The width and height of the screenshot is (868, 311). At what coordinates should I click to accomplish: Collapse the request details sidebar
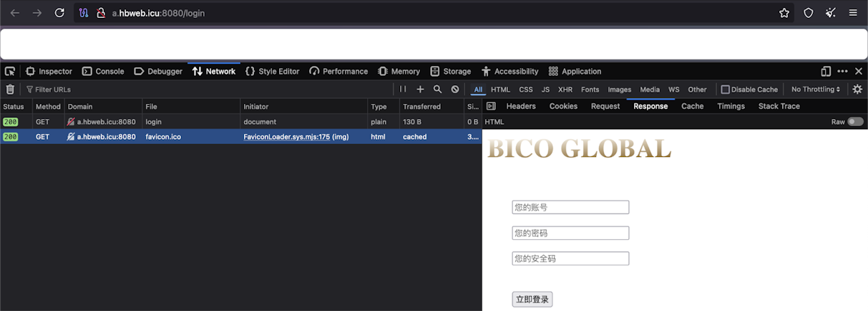tap(491, 106)
